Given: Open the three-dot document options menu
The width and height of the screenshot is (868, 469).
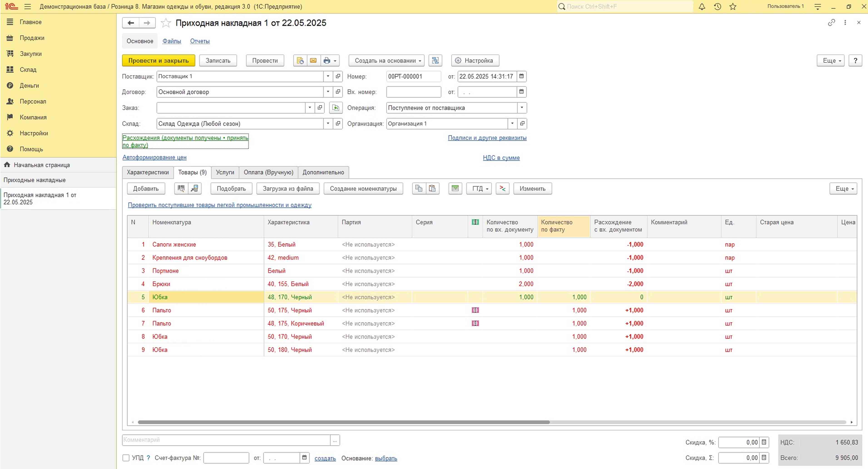Looking at the screenshot, I should click(845, 22).
